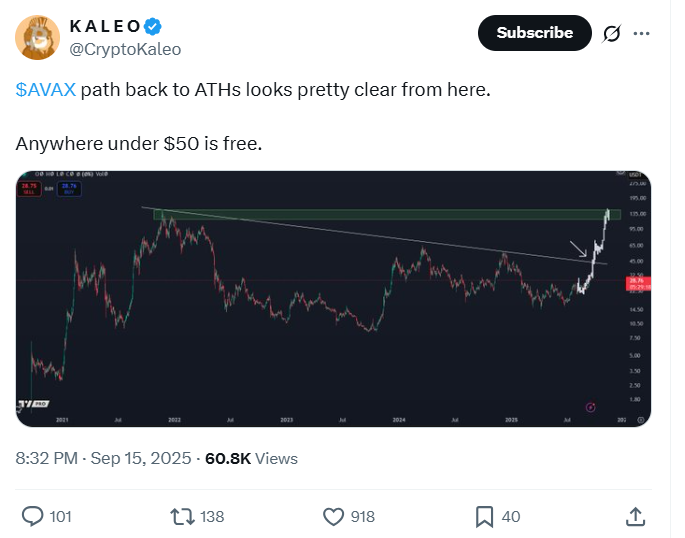Open the $AVAX cashtag link
685x538 pixels.
45,90
